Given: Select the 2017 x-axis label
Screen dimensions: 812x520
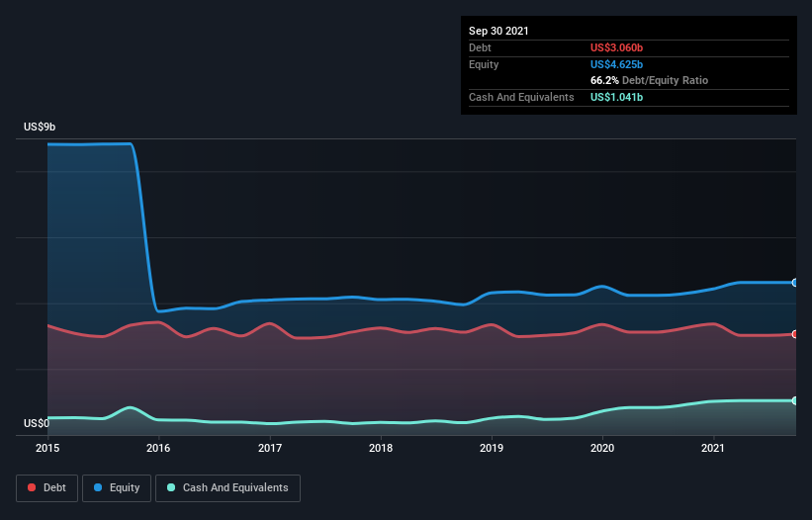Looking at the screenshot, I should click(x=270, y=448).
